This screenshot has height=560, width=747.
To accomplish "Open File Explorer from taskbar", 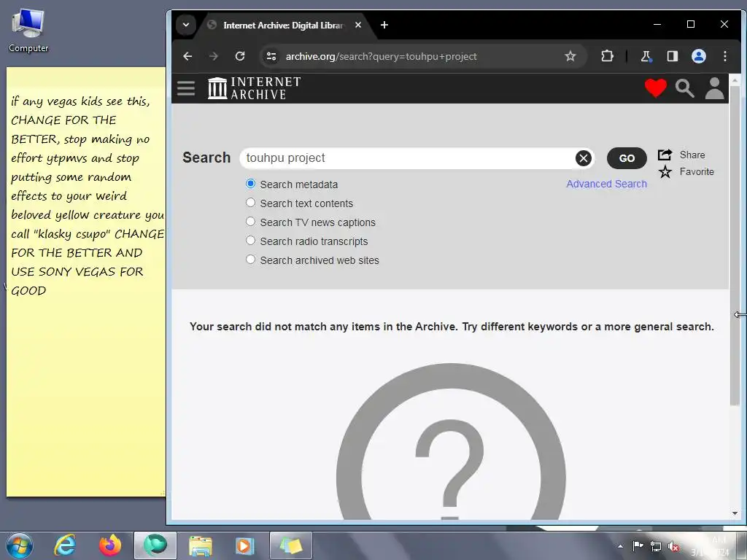I will pos(201,545).
